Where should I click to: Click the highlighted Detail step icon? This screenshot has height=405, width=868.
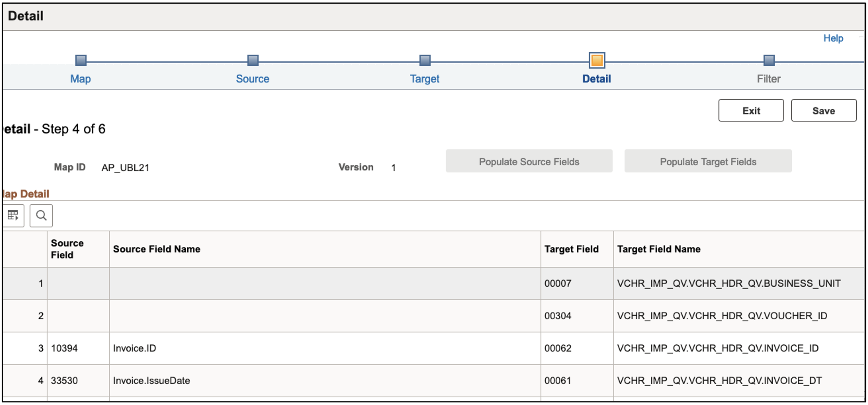(x=597, y=61)
